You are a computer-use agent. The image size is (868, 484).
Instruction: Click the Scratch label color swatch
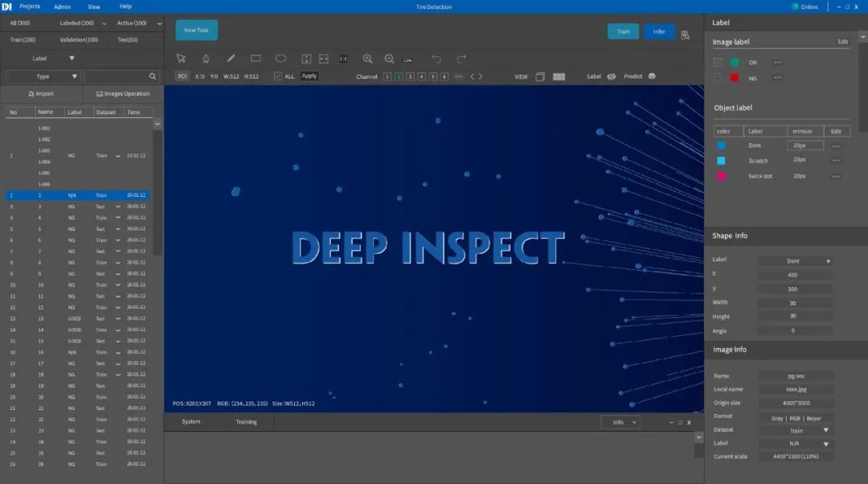coord(721,161)
